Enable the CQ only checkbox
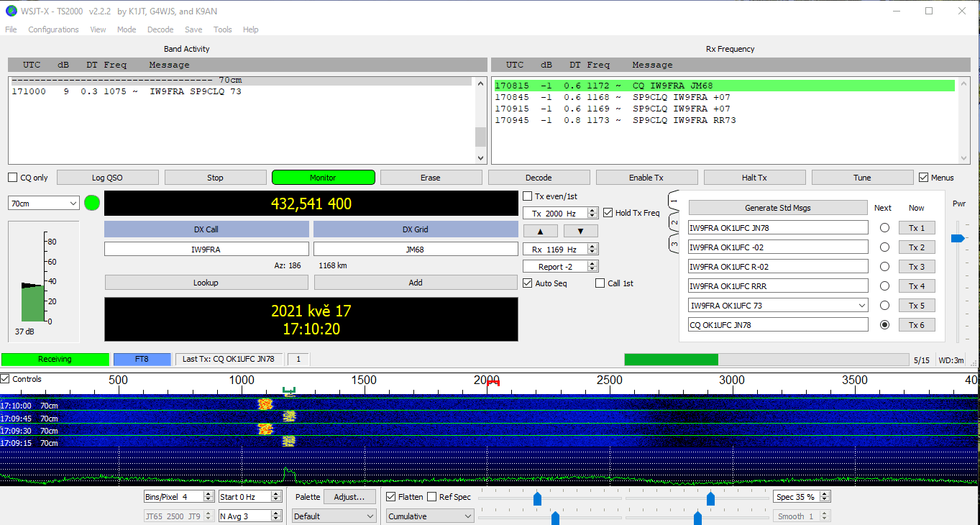The width and height of the screenshot is (980, 525). [13, 178]
